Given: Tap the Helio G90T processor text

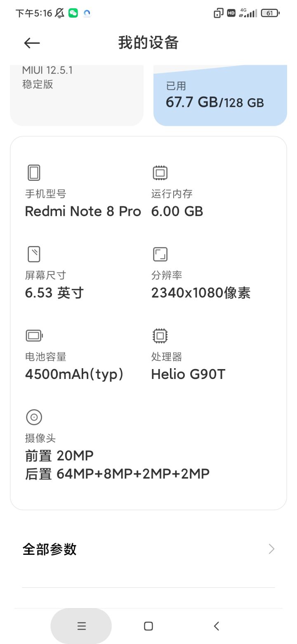Looking at the screenshot, I should point(188,374).
